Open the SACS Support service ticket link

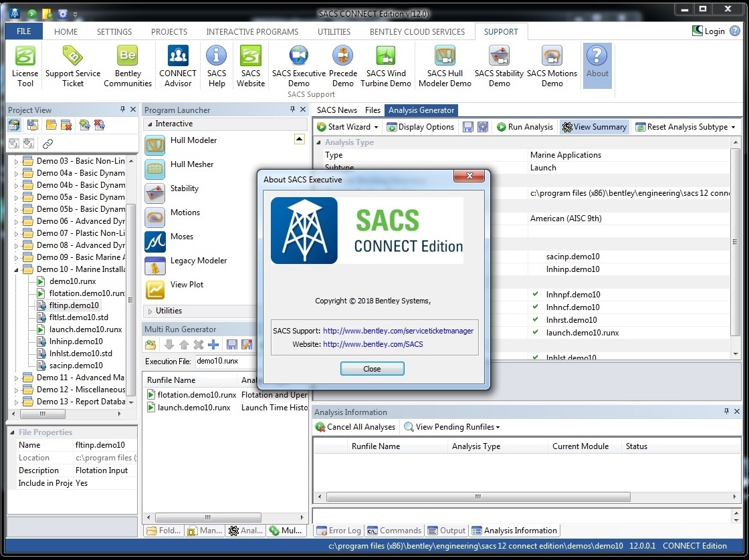pyautogui.click(x=399, y=331)
